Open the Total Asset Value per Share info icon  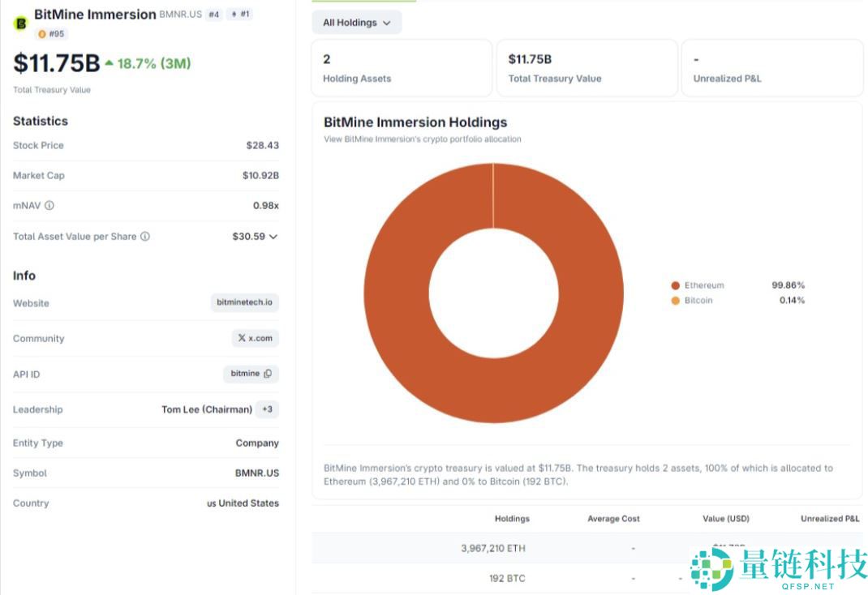point(145,236)
